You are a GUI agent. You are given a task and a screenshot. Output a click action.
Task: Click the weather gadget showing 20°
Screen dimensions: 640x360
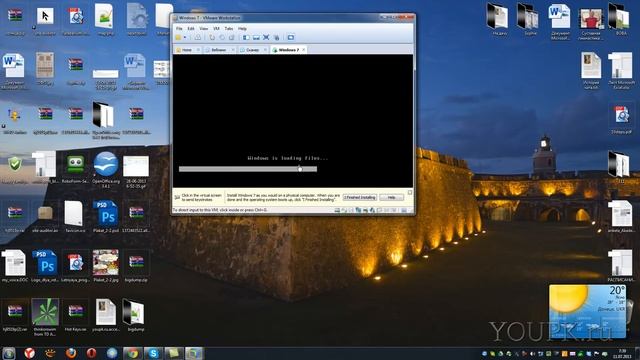[587, 311]
